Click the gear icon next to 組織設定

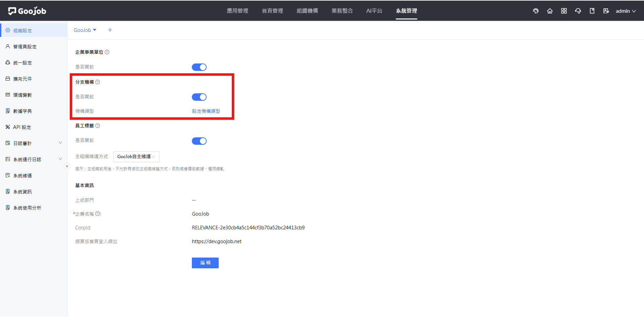click(x=8, y=30)
